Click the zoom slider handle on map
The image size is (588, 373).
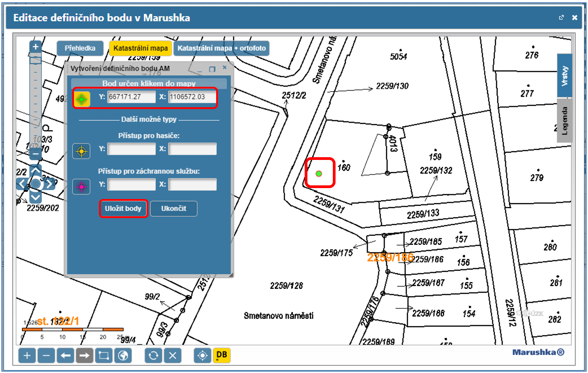(36, 60)
